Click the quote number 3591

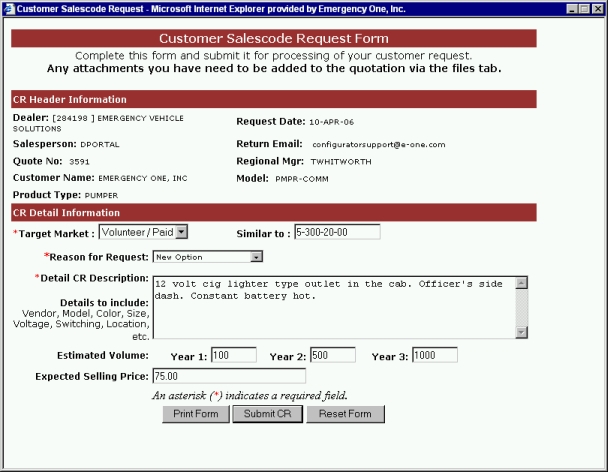(79, 162)
